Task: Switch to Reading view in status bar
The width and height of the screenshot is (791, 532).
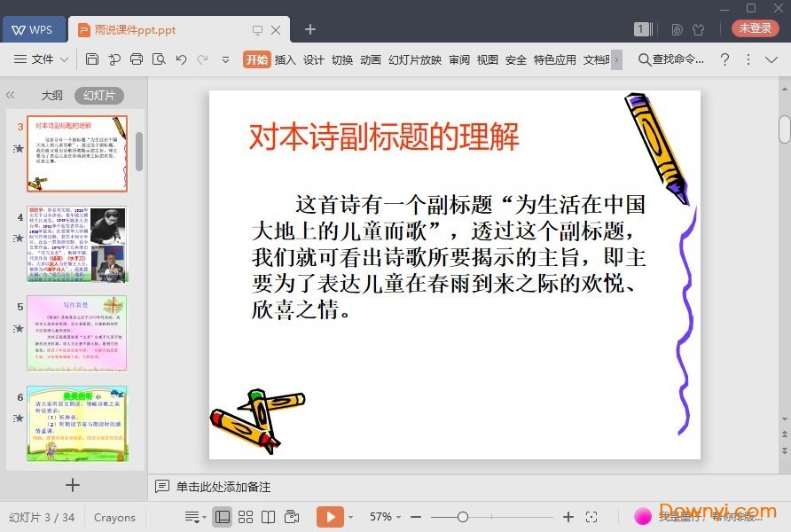Action: point(268,517)
